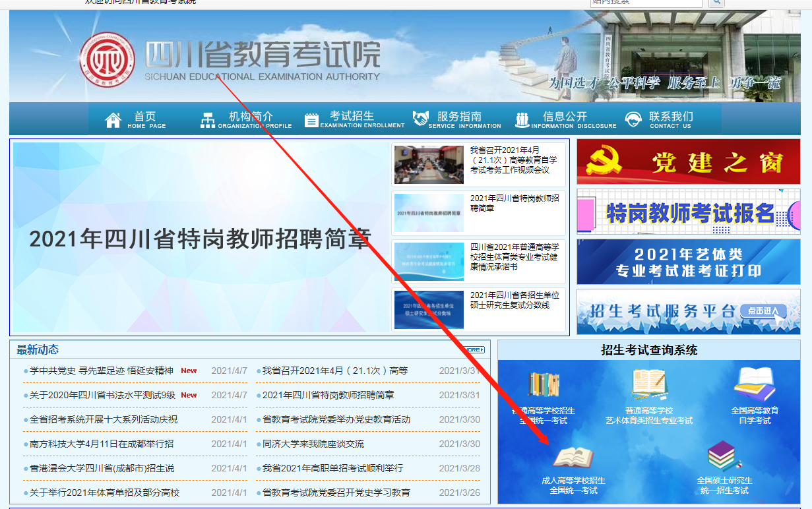Open news 关于2020年四川省书法水平测试9级
Screen dimensions: 812x509
tap(102, 396)
